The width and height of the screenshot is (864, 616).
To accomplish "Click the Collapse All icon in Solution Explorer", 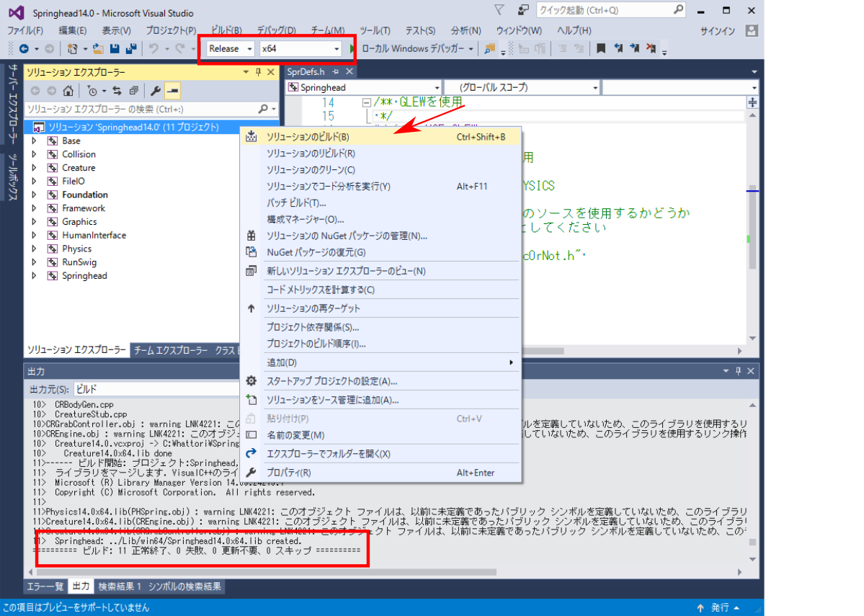I will [x=133, y=91].
